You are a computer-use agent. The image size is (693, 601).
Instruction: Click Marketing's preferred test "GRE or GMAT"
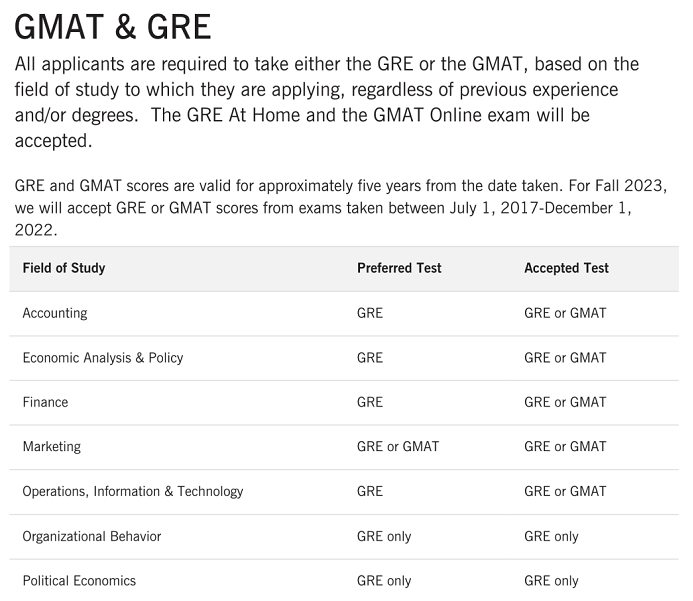398,447
